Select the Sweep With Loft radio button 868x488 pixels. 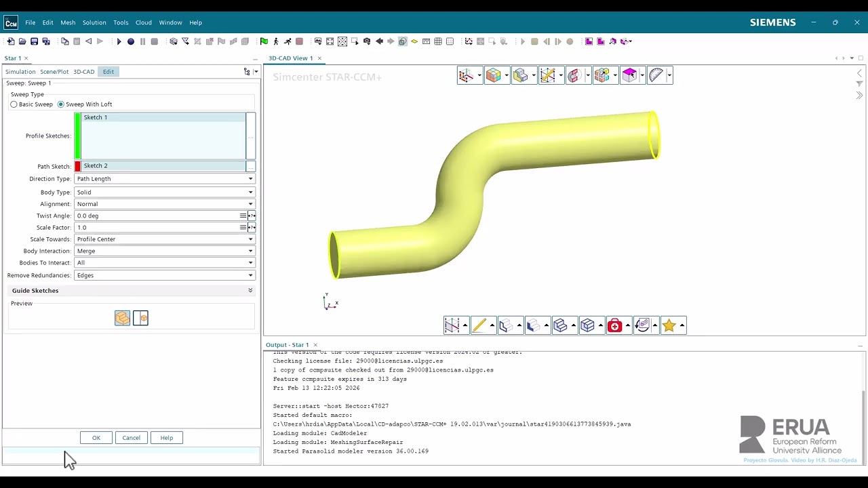tap(61, 104)
